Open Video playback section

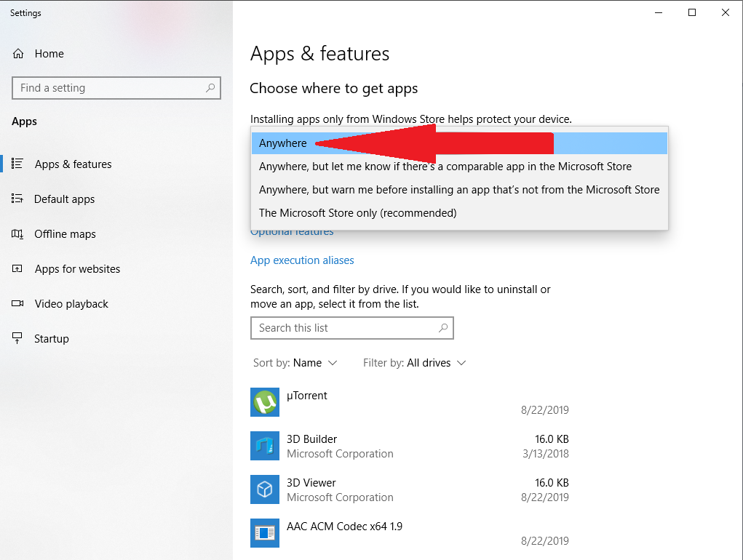click(116, 304)
